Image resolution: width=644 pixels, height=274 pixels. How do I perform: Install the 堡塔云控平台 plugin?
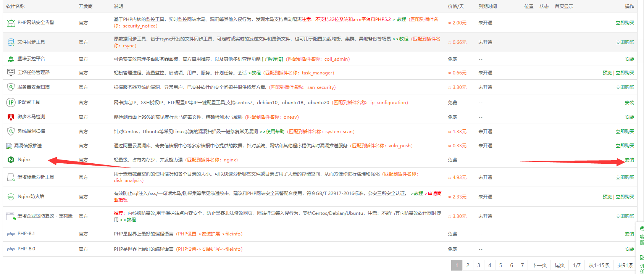pos(629,59)
